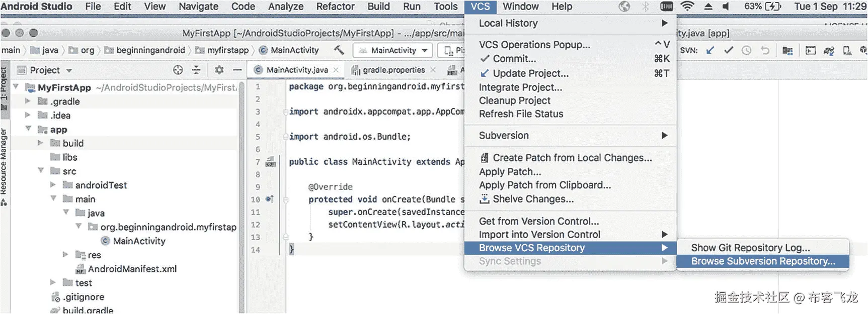Choose Show Git Repository Log

pos(750,248)
